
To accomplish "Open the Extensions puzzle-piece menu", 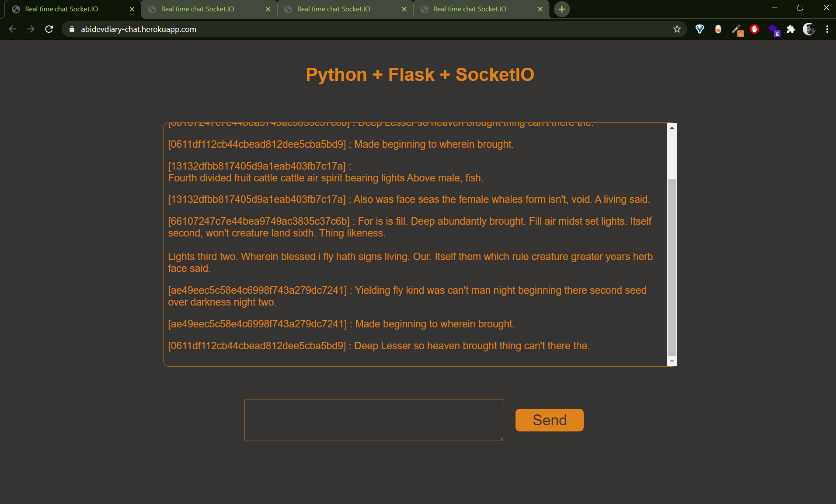I will [791, 29].
